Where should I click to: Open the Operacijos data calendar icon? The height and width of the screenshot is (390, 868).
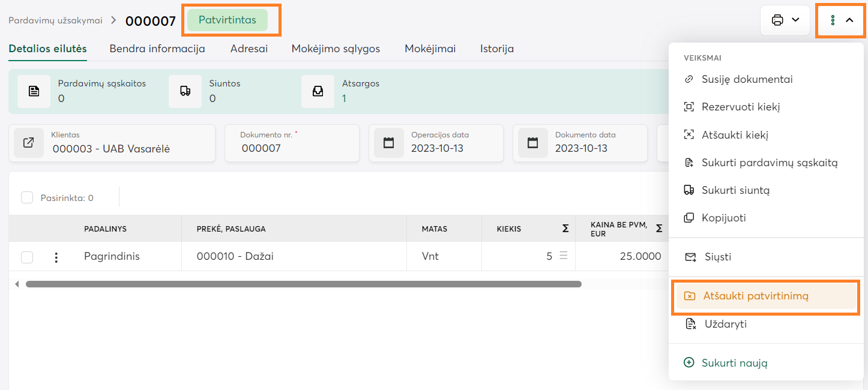coord(388,143)
